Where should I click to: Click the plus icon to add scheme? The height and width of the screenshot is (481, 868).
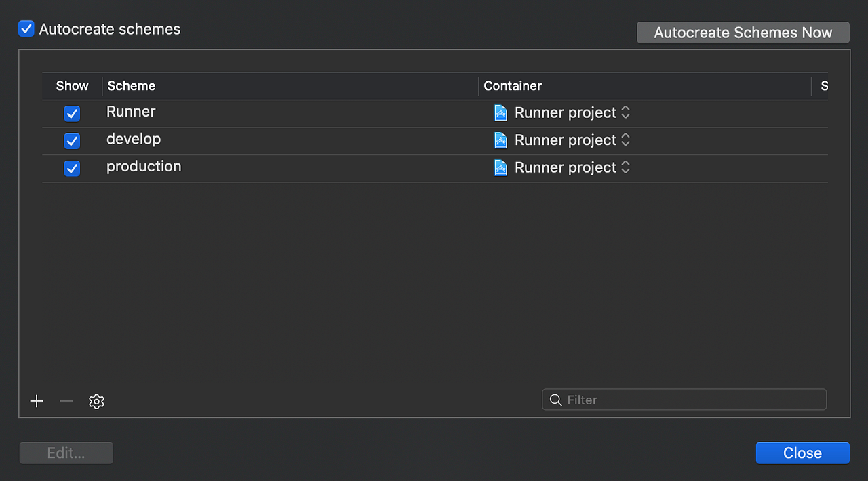point(37,401)
